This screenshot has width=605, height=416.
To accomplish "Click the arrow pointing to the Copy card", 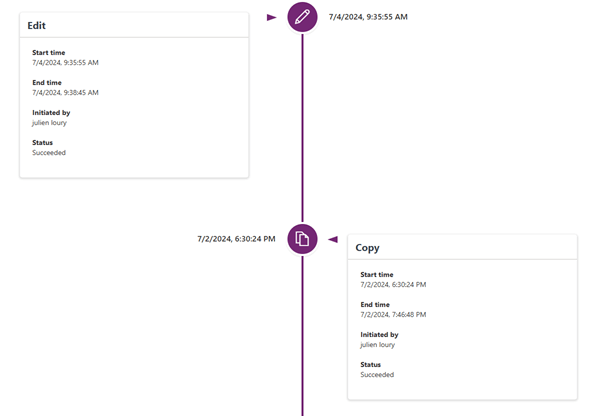I will [333, 239].
